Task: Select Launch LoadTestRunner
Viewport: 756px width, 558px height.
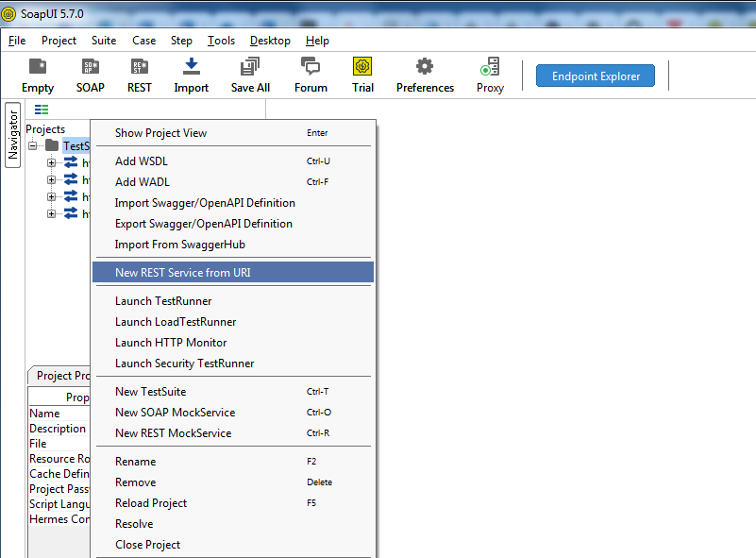Action: pyautogui.click(x=233, y=322)
